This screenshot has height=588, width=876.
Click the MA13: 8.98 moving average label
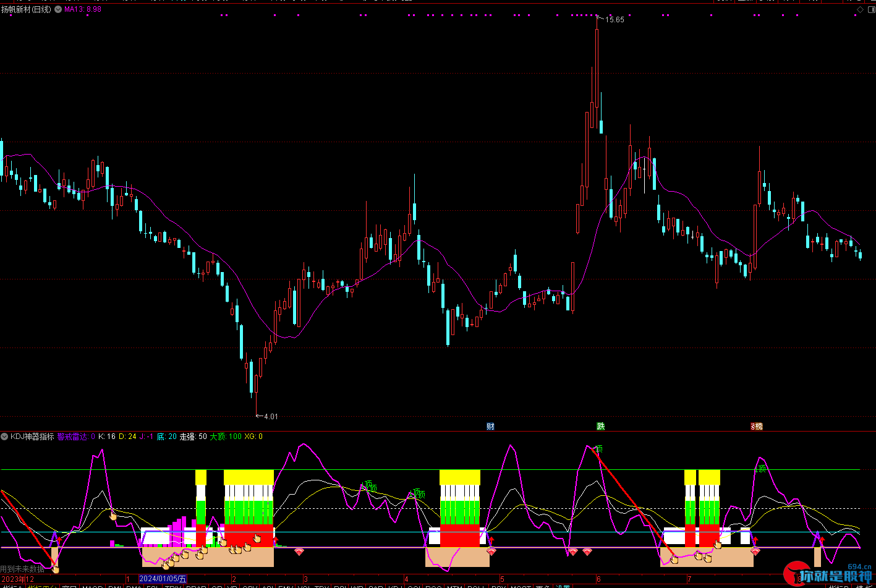coord(83,9)
